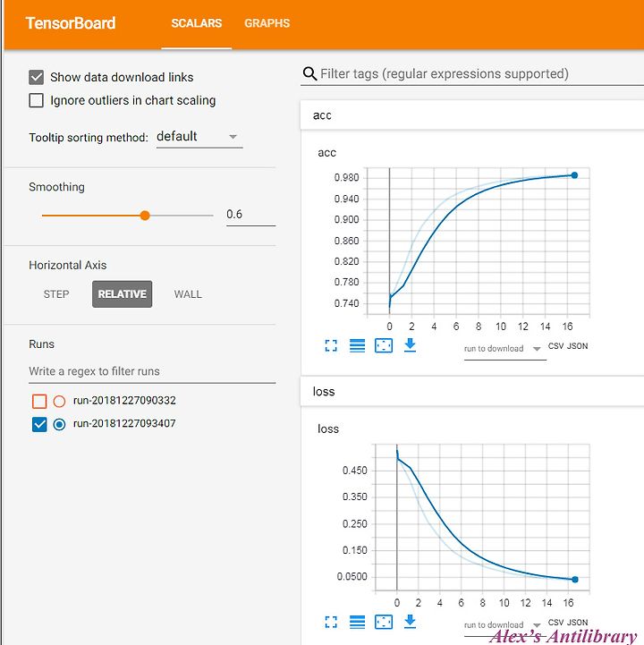
Task: Click the TensorBoard title
Action: click(x=71, y=23)
